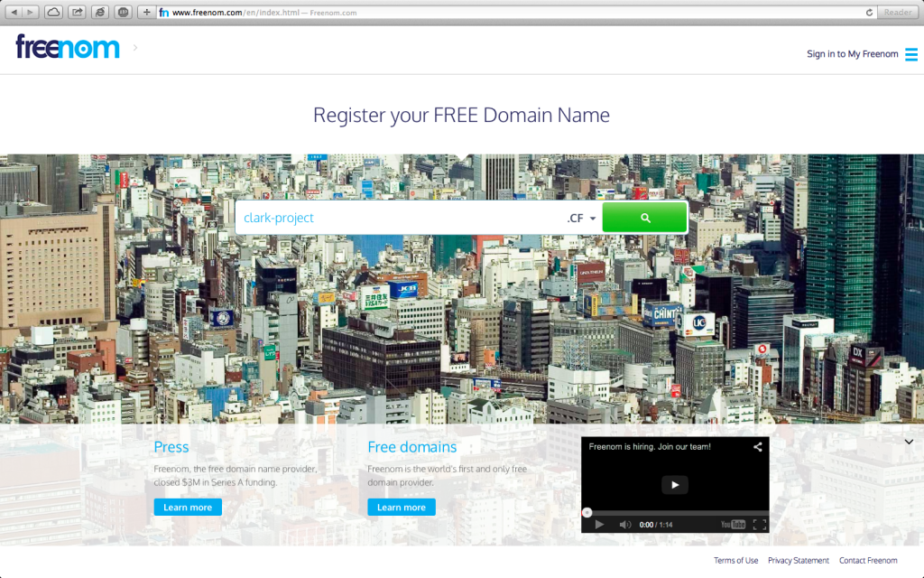The width and height of the screenshot is (924, 578).
Task: Click Learn more under Press
Action: pyautogui.click(x=188, y=508)
